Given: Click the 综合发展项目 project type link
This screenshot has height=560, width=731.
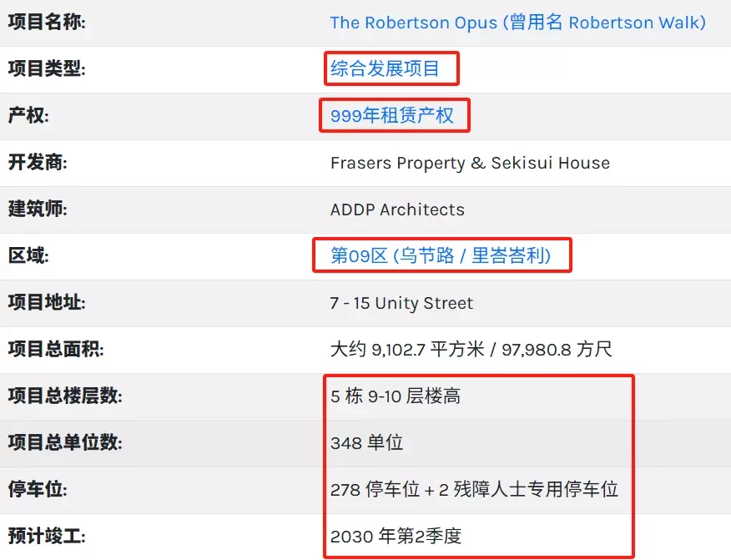Looking at the screenshot, I should [385, 68].
